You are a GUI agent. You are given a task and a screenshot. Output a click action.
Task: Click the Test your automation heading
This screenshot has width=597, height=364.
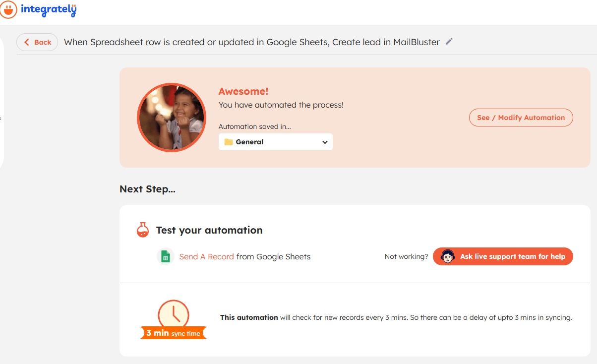click(209, 230)
